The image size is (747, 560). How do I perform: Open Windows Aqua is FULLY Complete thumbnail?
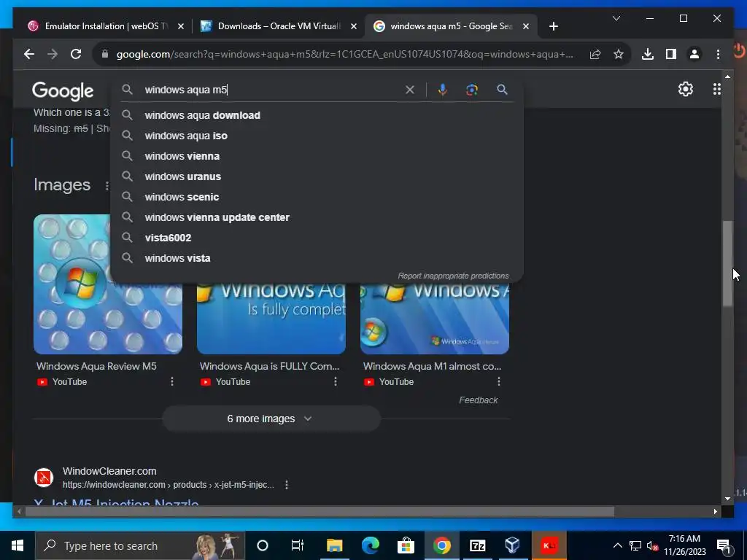pyautogui.click(x=271, y=319)
